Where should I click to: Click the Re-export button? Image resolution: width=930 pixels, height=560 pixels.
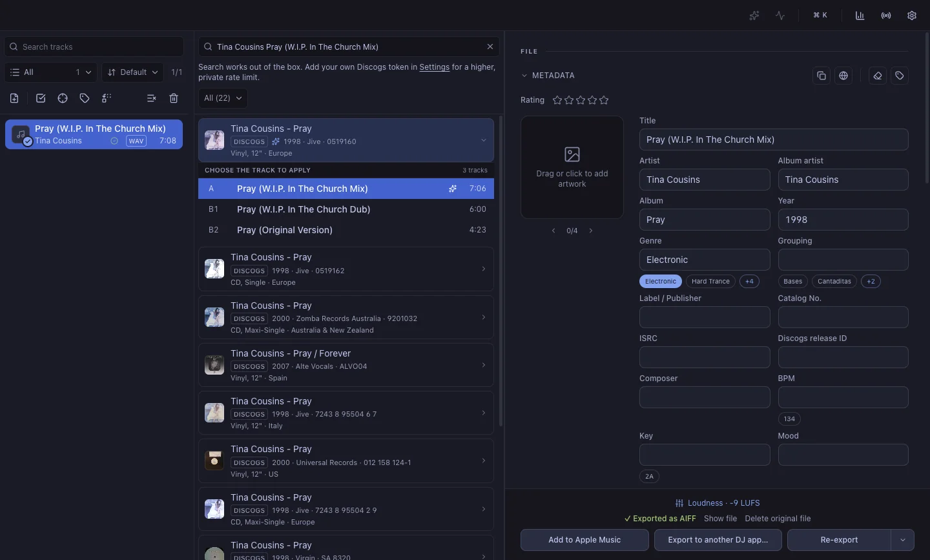point(839,540)
